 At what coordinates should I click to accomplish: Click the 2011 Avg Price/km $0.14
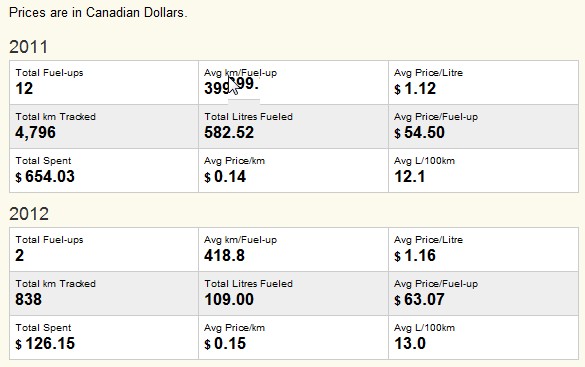tap(225, 176)
